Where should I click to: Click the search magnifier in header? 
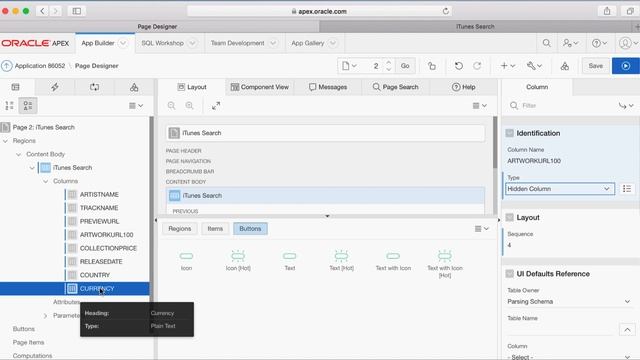(546, 43)
